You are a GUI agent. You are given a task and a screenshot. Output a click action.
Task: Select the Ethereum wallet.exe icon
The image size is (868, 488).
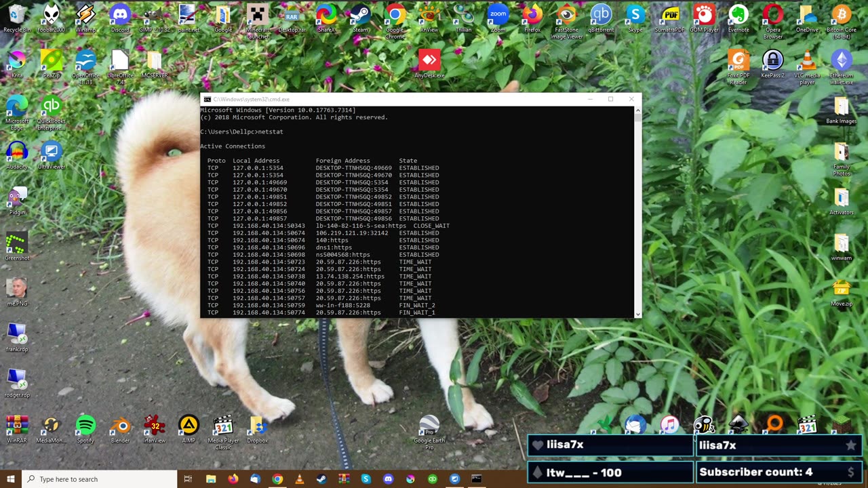click(x=842, y=66)
